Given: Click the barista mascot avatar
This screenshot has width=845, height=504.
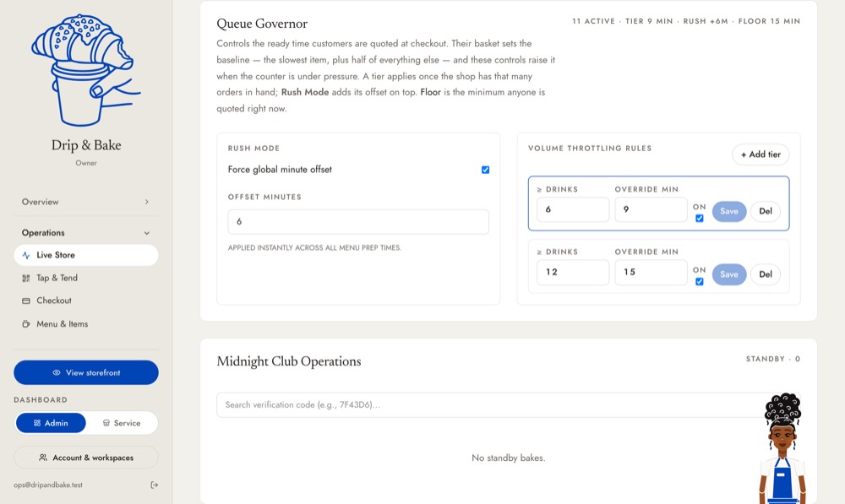Looking at the screenshot, I should pos(782,448).
